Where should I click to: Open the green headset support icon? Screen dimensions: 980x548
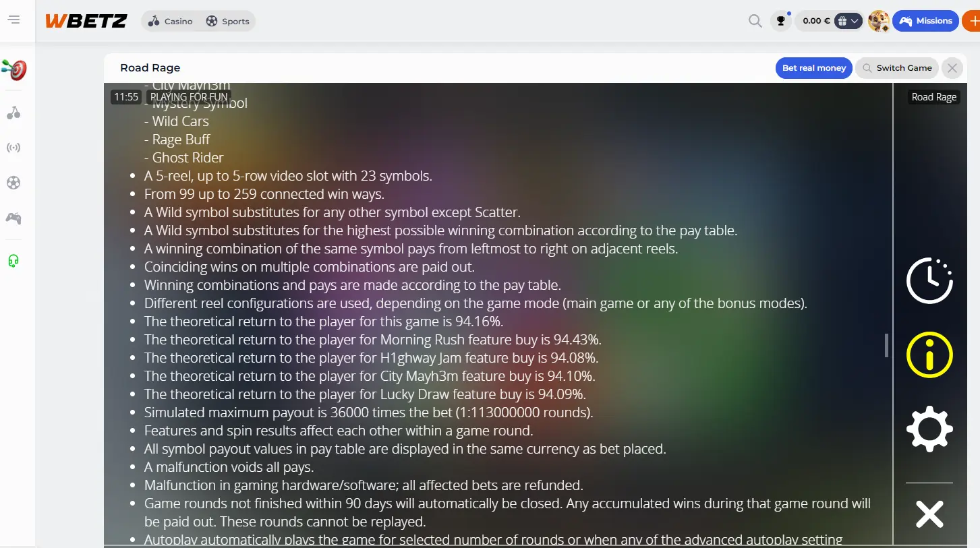pyautogui.click(x=13, y=261)
